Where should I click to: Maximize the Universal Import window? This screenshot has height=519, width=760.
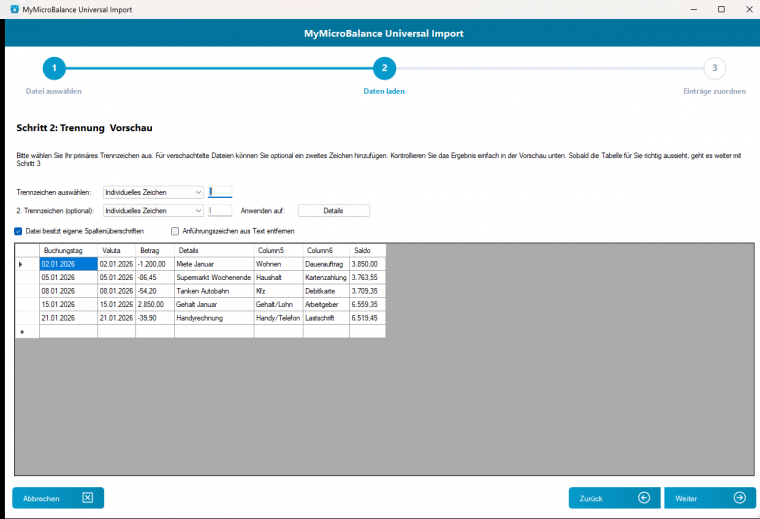[721, 9]
